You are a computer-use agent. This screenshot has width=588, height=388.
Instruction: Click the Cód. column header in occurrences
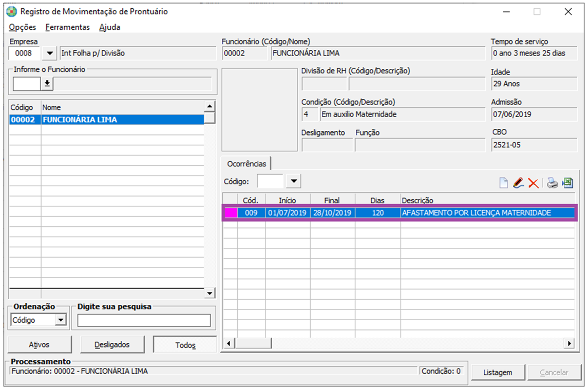tap(251, 201)
